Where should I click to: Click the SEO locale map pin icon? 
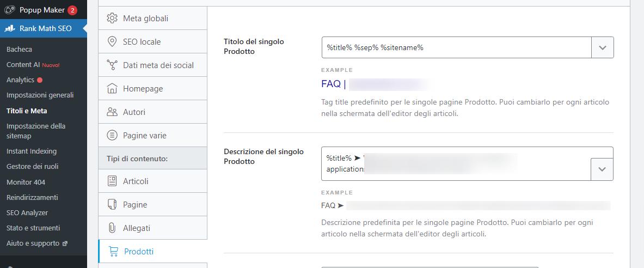click(113, 42)
